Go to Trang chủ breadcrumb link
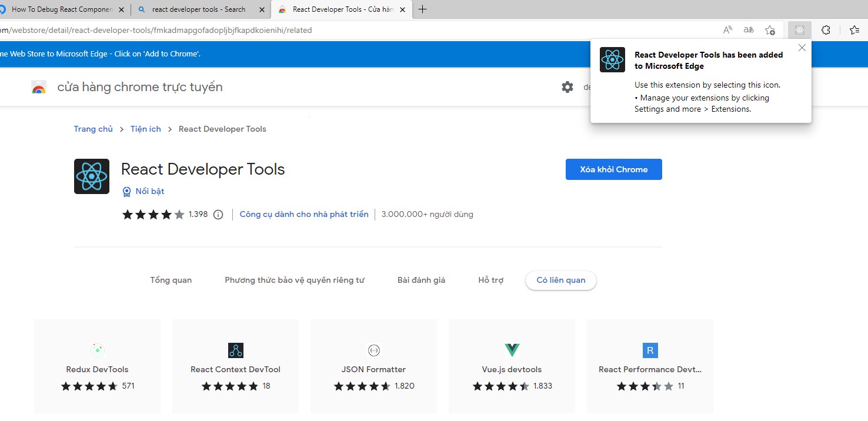Viewport: 868px width, 421px height. 94,129
